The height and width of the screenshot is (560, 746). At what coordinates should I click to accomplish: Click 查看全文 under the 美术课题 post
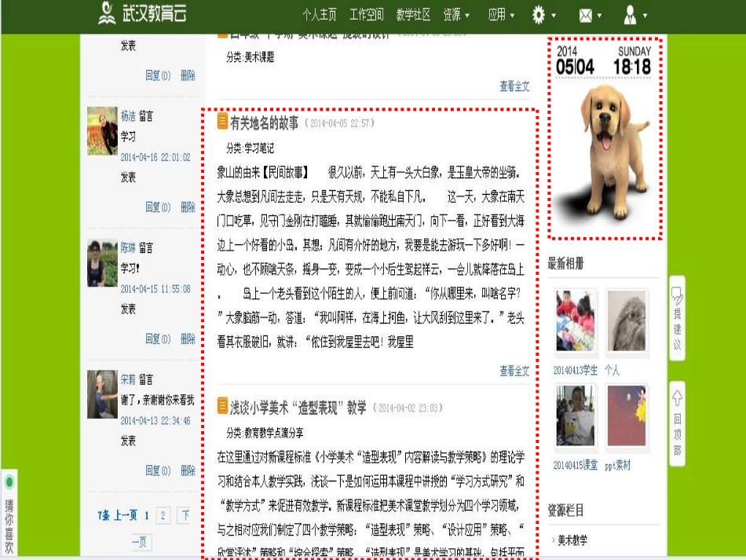514,86
